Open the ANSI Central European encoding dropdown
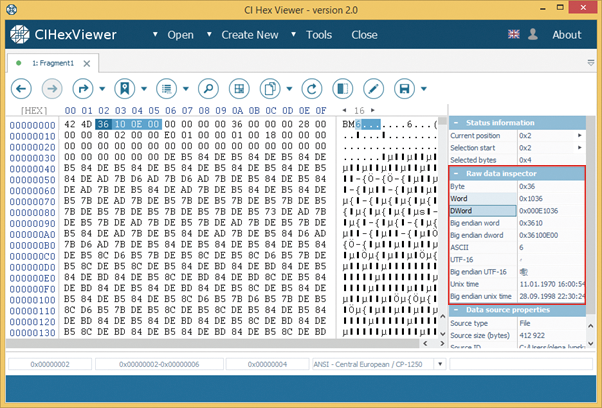 [440, 364]
